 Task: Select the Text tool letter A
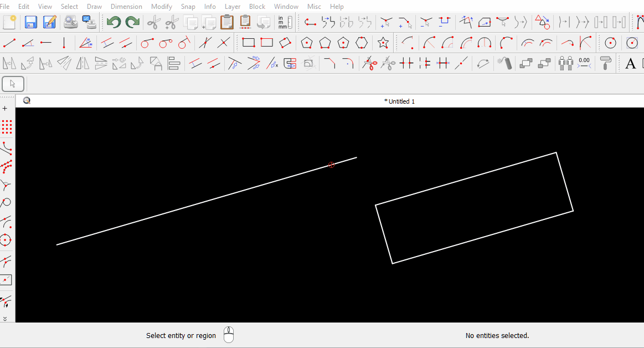tap(630, 64)
